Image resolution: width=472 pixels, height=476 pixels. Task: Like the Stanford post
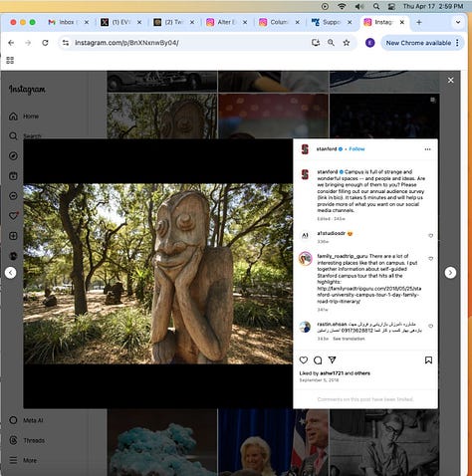tap(304, 360)
